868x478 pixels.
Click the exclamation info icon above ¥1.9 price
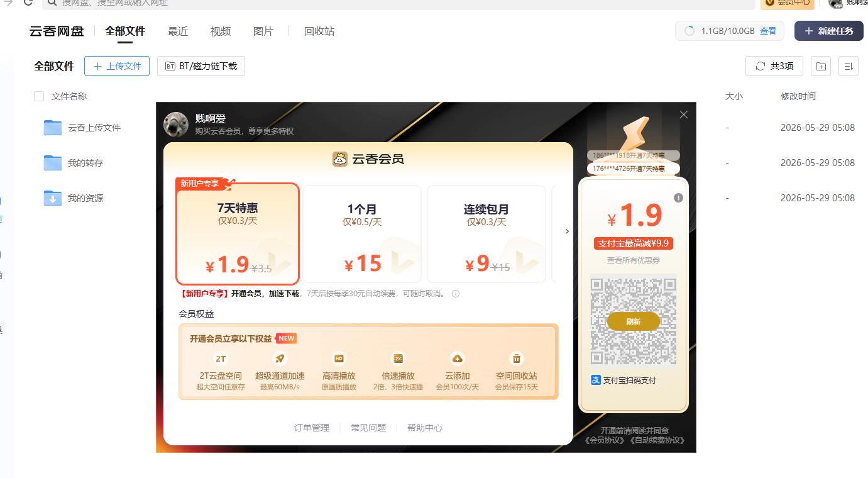pyautogui.click(x=678, y=197)
